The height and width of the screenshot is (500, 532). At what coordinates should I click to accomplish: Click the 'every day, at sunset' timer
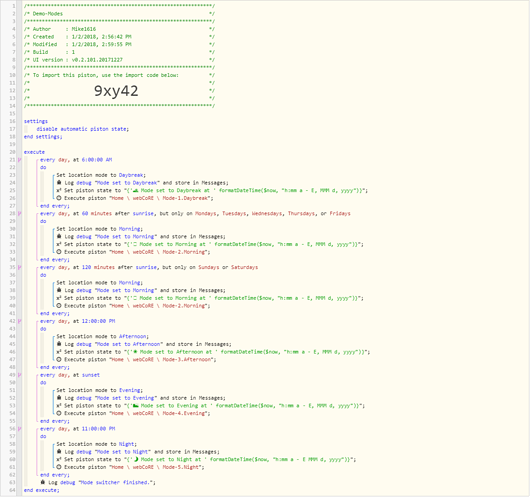pos(70,376)
